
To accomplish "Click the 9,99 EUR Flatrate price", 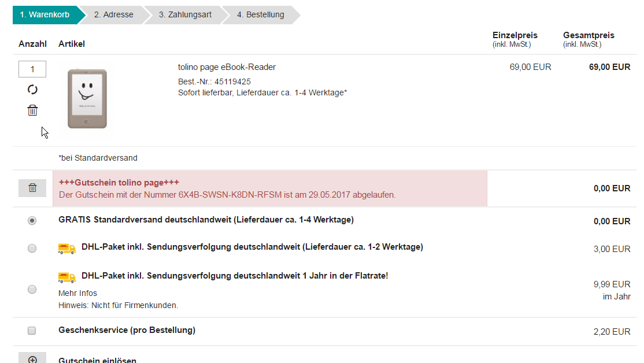I will click(612, 284).
